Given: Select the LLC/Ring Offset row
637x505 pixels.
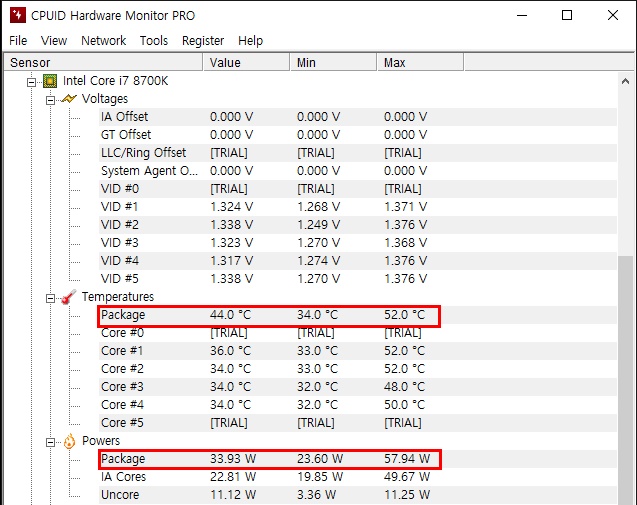Looking at the screenshot, I should (358, 153).
